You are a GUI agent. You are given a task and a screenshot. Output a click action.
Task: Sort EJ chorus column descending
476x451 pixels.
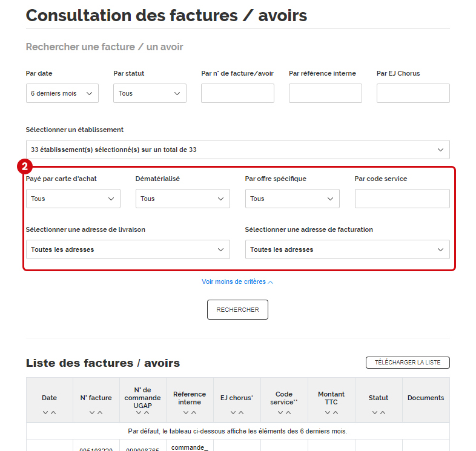coord(233,413)
